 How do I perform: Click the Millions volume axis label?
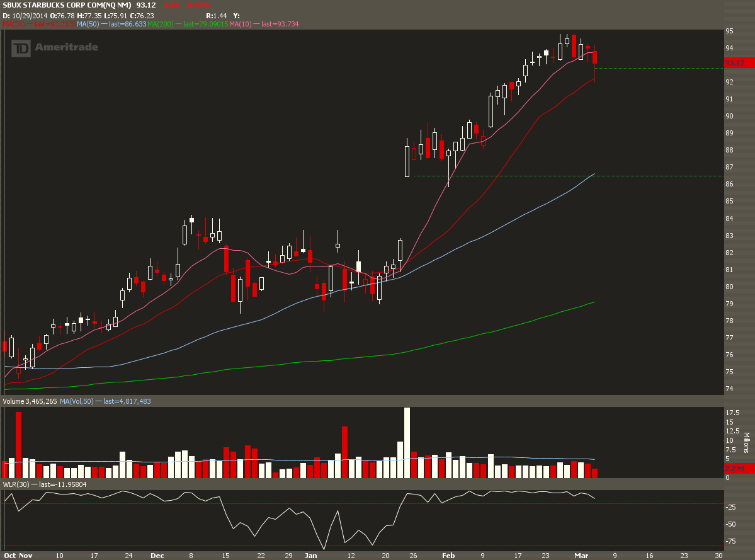(746, 442)
